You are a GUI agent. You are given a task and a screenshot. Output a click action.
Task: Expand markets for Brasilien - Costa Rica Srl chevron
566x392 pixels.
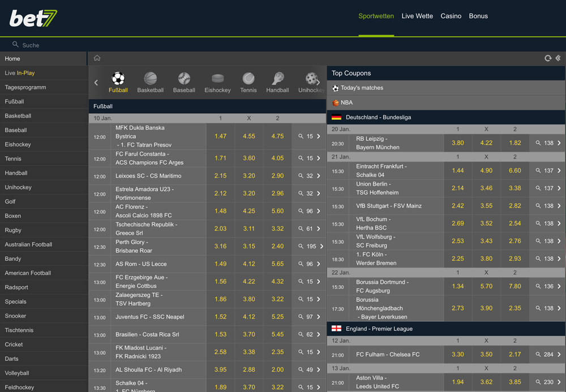click(x=318, y=334)
